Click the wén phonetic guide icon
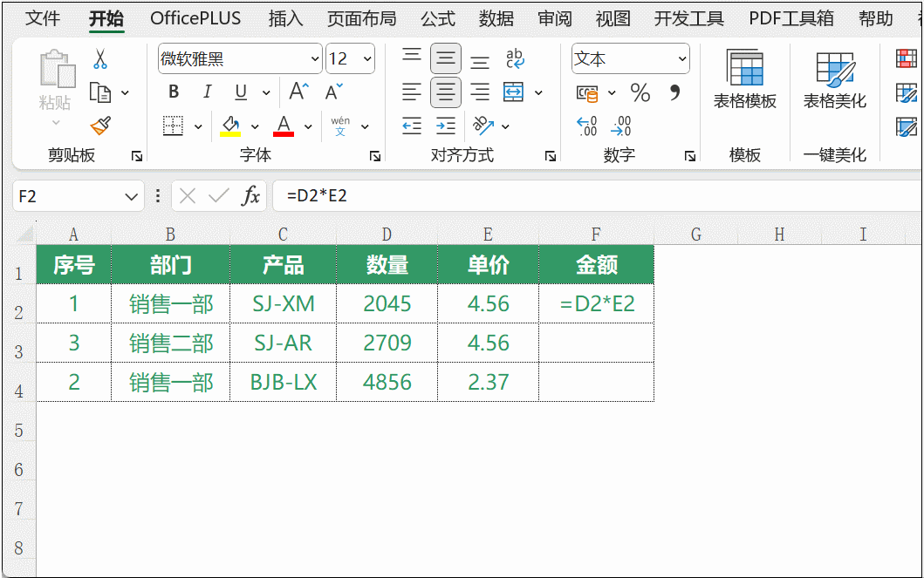Image resolution: width=924 pixels, height=578 pixels. coord(340,126)
